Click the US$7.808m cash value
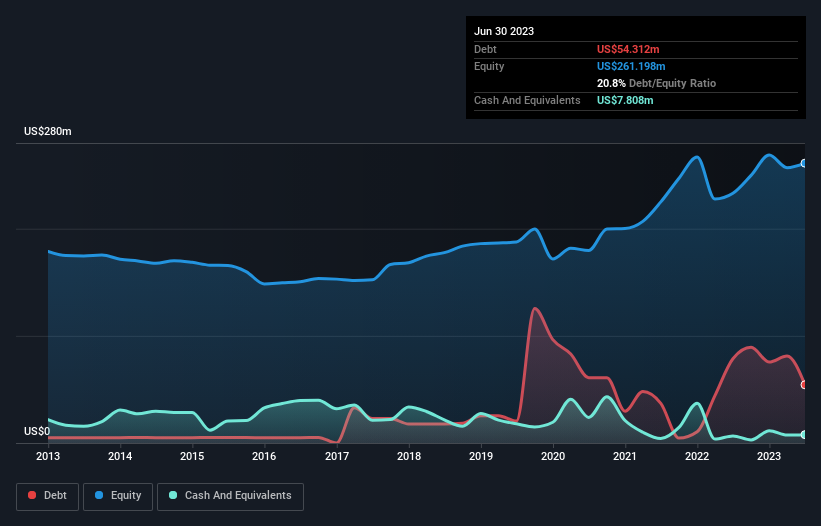821x526 pixels. click(x=625, y=100)
